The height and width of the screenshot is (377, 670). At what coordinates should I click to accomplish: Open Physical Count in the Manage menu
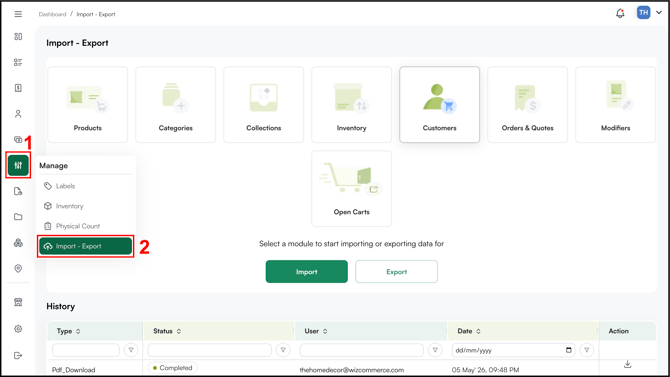point(85,226)
